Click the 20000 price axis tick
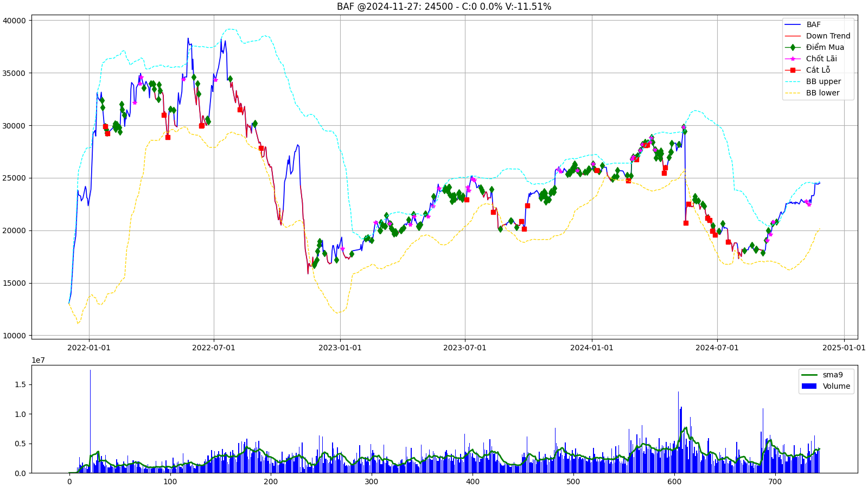 pos(14,230)
